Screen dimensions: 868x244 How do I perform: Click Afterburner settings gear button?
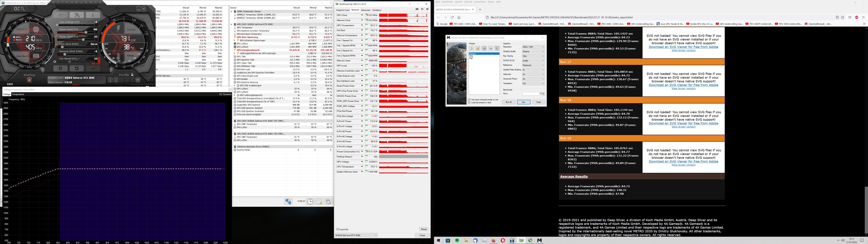coord(61,68)
